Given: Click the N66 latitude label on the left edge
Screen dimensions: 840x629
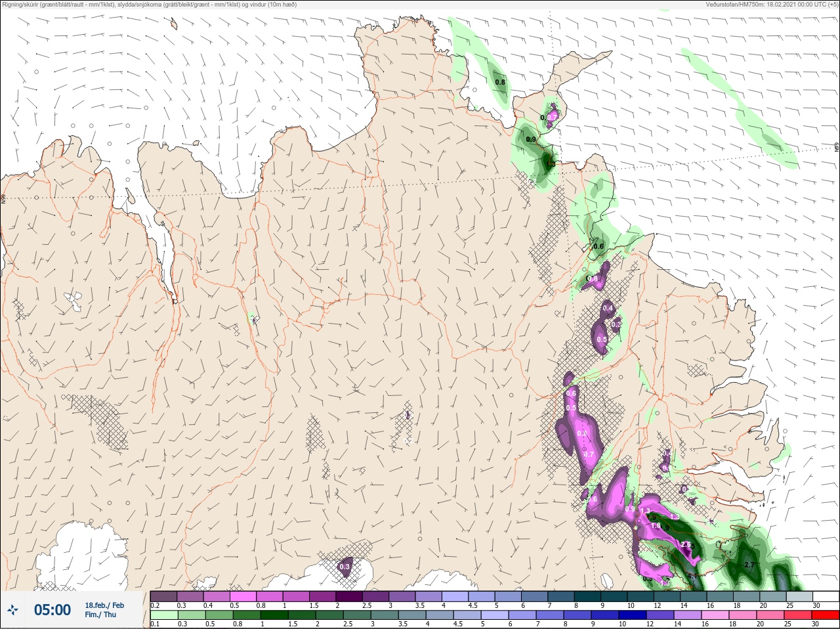Looking at the screenshot, I should point(3,198).
